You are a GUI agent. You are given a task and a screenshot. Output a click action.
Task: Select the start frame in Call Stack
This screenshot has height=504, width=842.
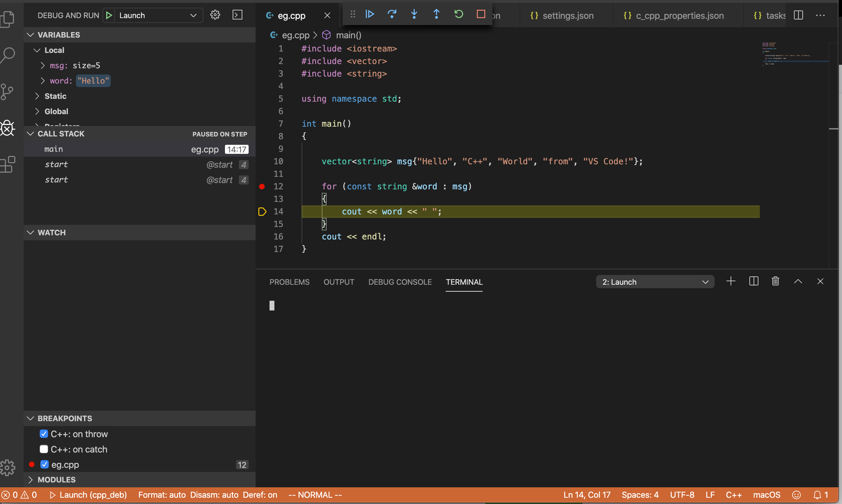(57, 164)
